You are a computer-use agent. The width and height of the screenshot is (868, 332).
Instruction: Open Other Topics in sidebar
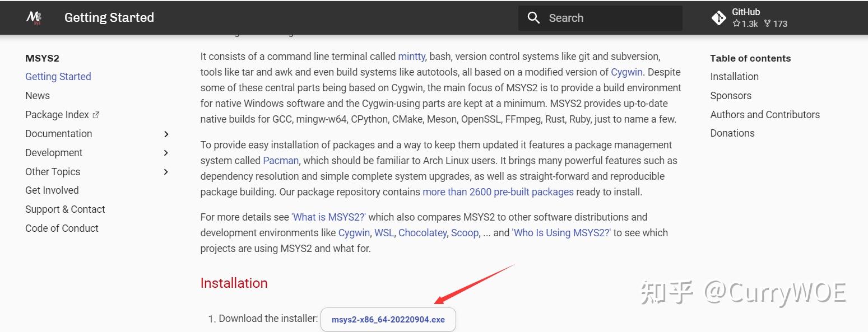pyautogui.click(x=53, y=172)
